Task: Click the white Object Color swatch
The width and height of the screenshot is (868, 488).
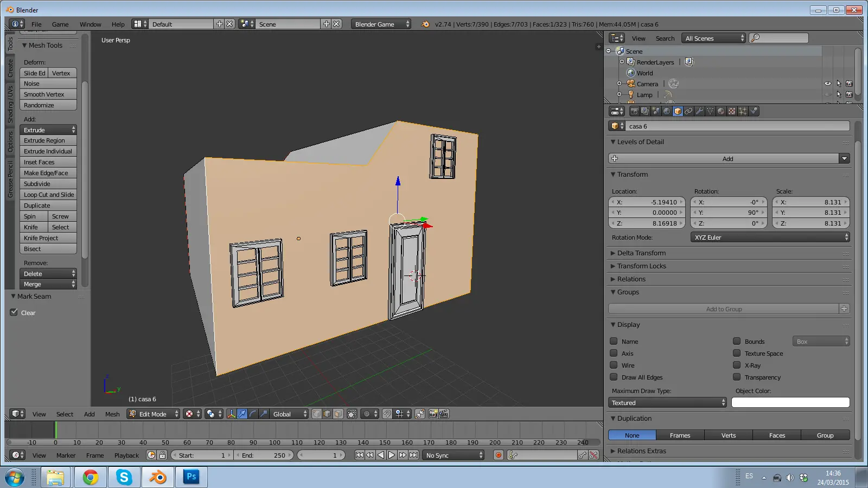Action: point(790,402)
